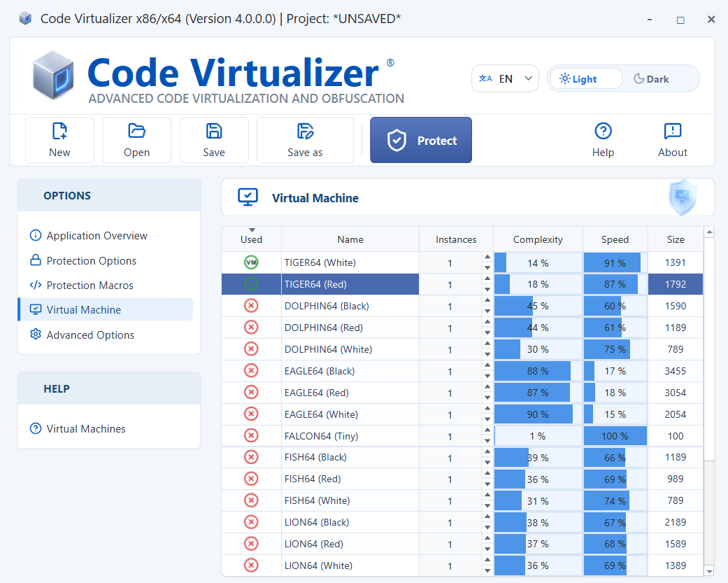Enable the EAGLE64 (Black) virtual machine
The image size is (728, 583).
point(251,371)
